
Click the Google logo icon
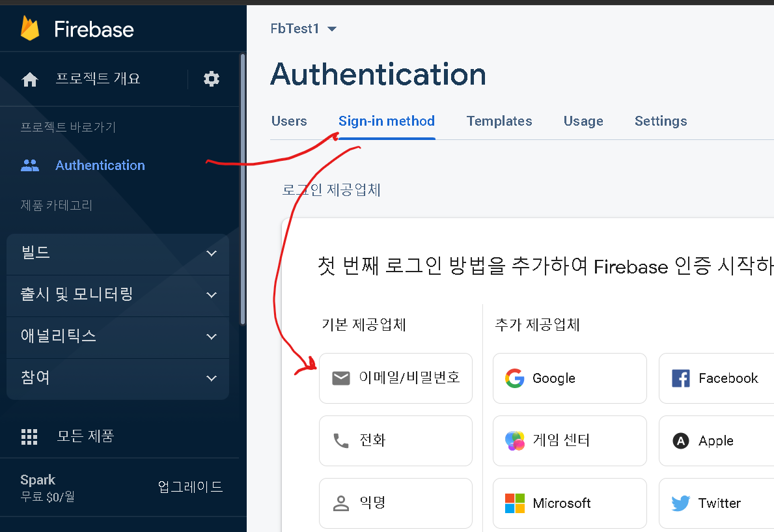coord(514,378)
